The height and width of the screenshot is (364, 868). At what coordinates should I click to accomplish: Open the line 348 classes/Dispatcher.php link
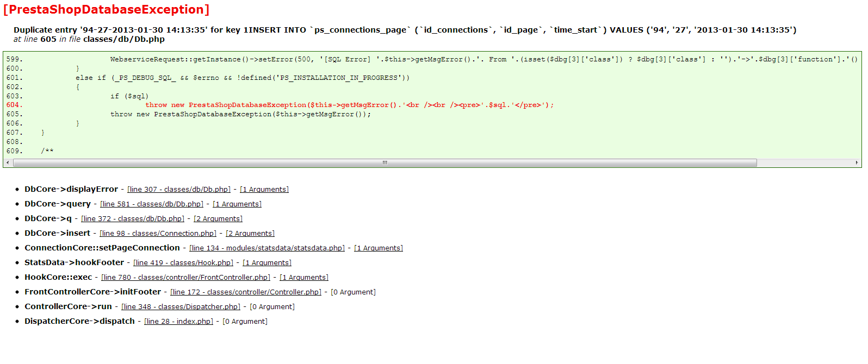coord(181,307)
